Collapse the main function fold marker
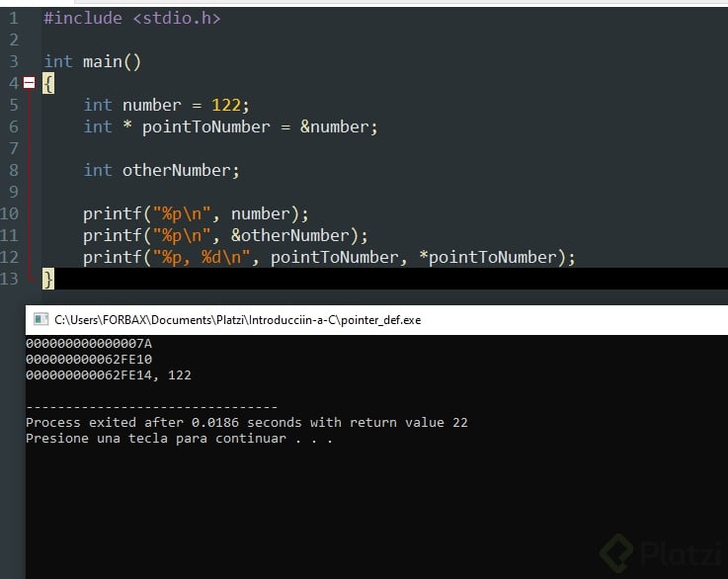728x579 pixels. 30,83
